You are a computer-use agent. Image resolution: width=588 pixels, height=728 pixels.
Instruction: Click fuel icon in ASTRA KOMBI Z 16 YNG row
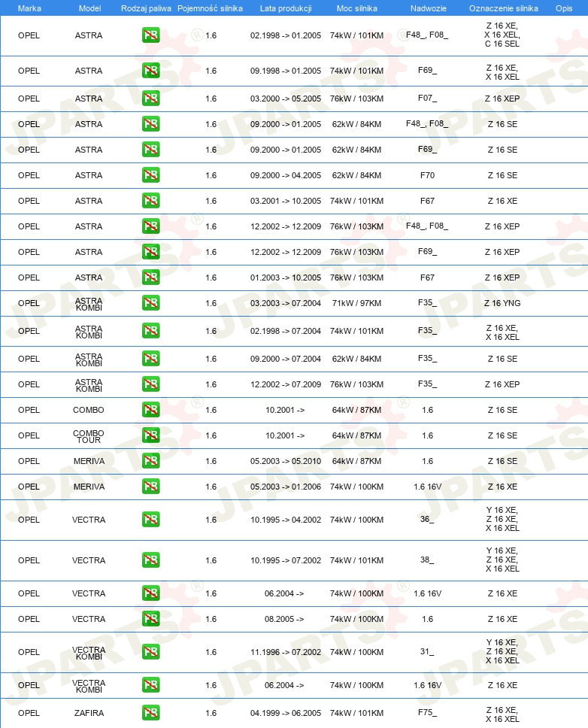(x=151, y=303)
